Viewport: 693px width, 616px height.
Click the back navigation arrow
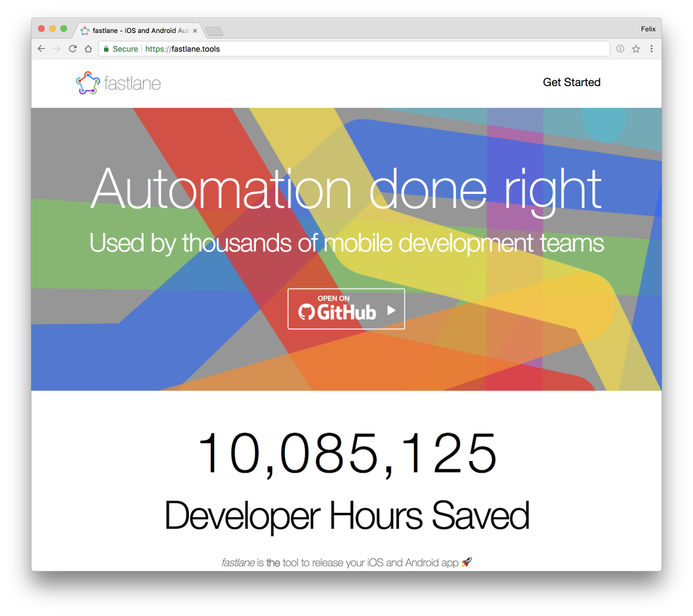pos(40,49)
